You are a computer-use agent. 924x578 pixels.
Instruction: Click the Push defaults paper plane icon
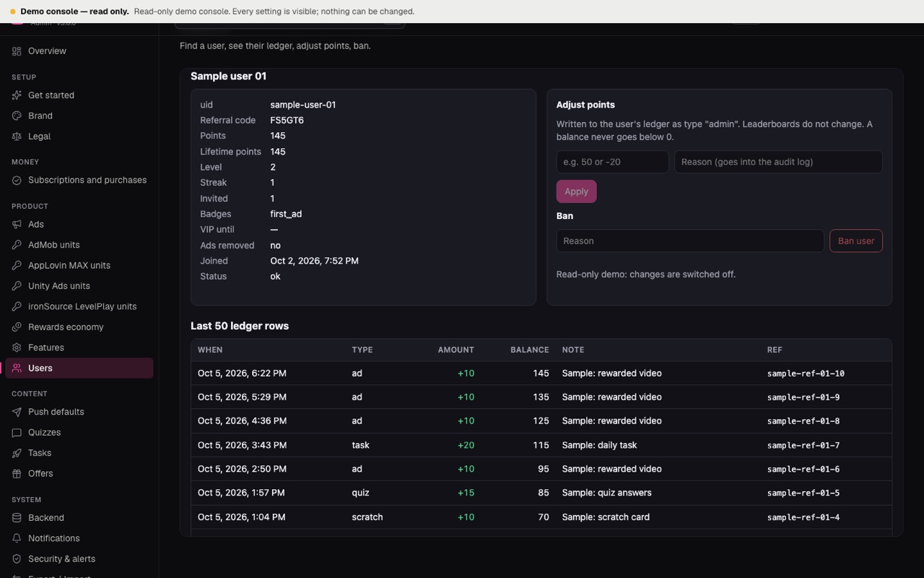point(17,413)
